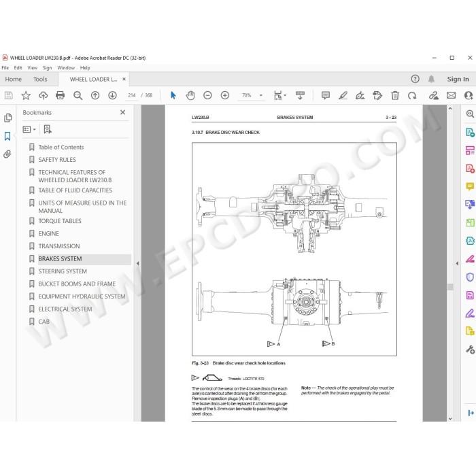The image size is (476, 476).
Task: Select the hand pan tool
Action: (x=190, y=95)
